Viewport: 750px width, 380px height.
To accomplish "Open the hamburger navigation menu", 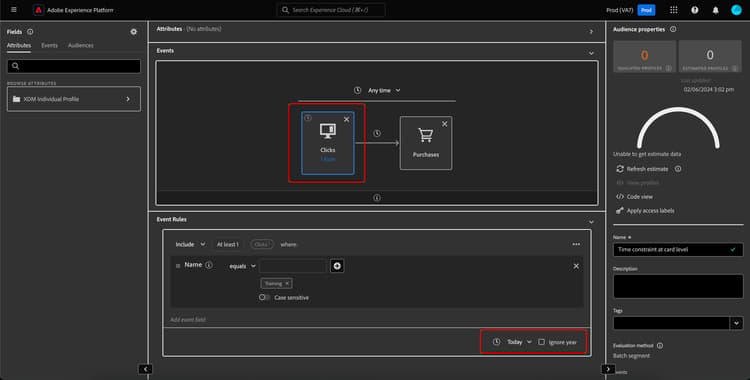I will 13,10.
